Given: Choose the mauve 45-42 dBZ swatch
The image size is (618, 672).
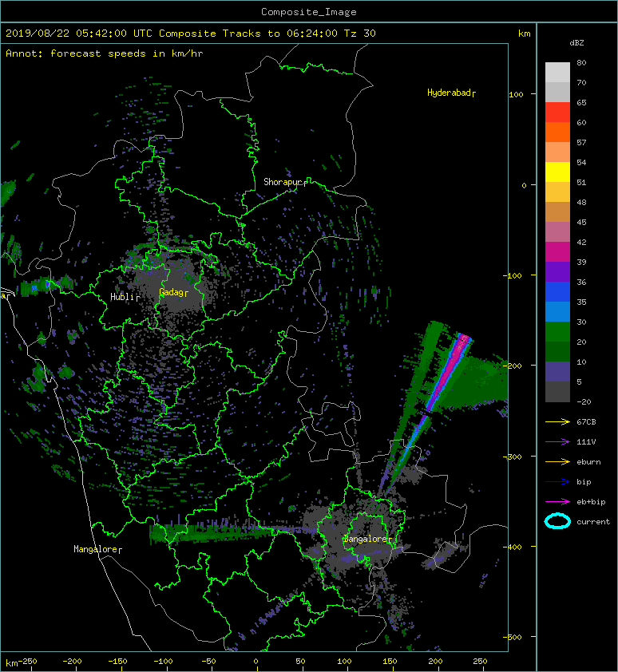Looking at the screenshot, I should (x=557, y=232).
